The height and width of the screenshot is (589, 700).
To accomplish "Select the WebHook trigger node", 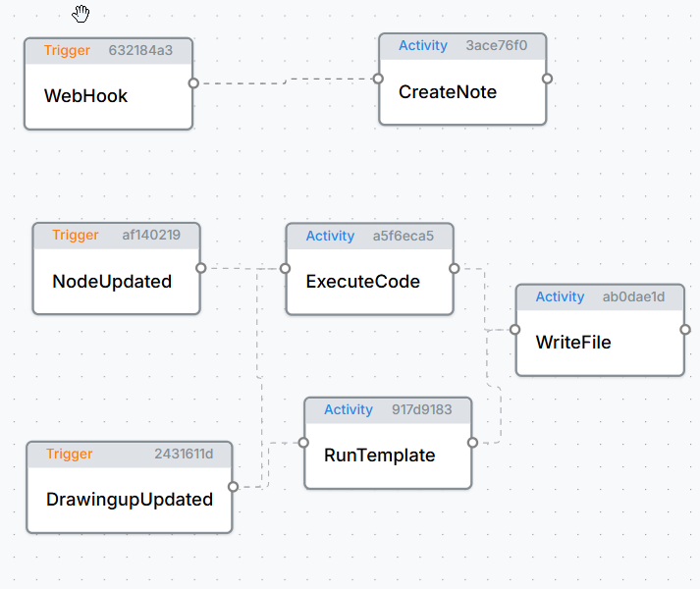I will (x=108, y=96).
